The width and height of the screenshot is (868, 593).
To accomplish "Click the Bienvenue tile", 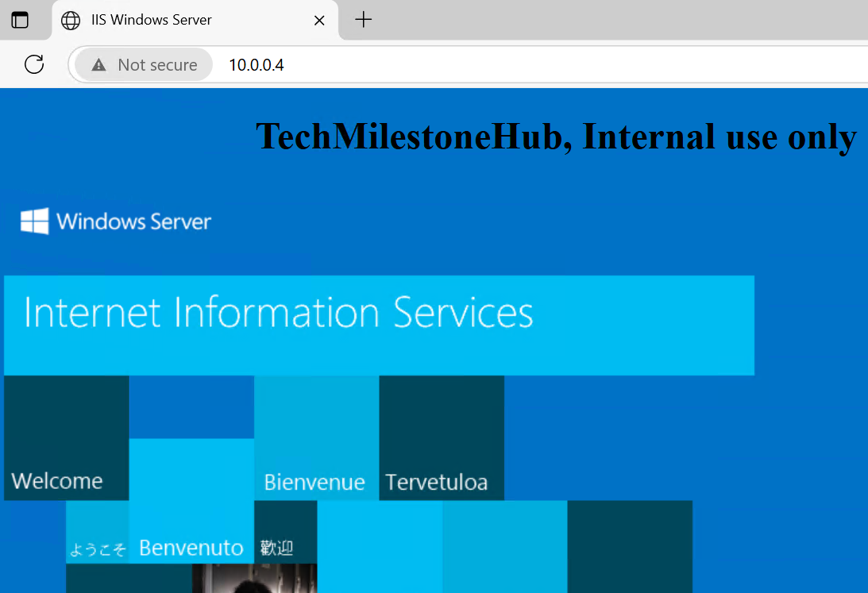I will click(317, 438).
